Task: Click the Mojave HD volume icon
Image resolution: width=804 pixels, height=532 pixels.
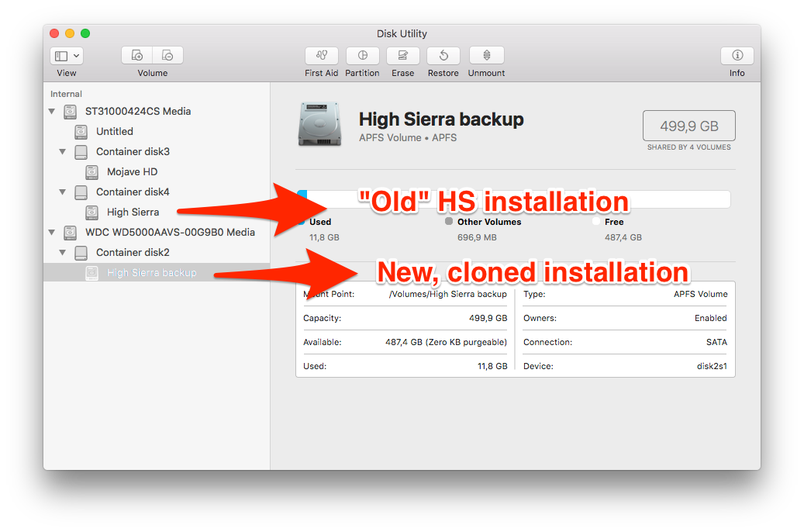Action: click(91, 172)
